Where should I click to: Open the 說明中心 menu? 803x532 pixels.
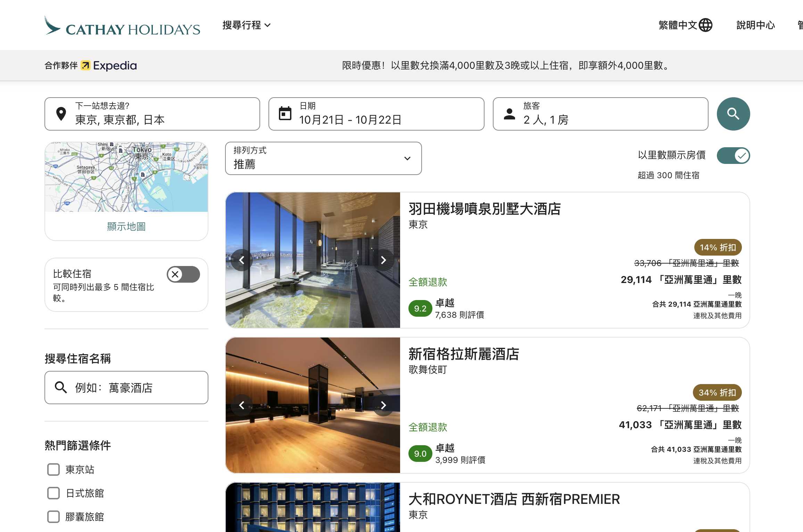point(755,25)
